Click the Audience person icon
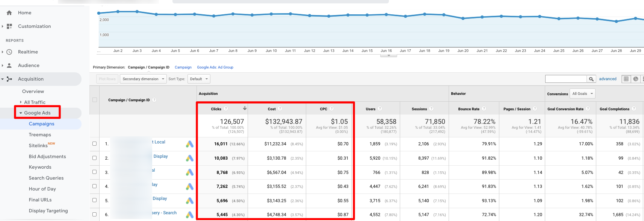The width and height of the screenshot is (644, 221). (x=10, y=66)
